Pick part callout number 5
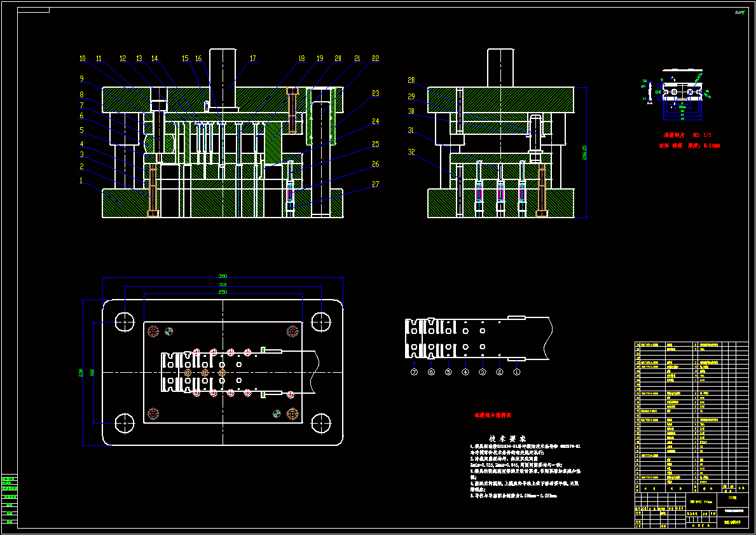756x535 pixels. point(81,130)
